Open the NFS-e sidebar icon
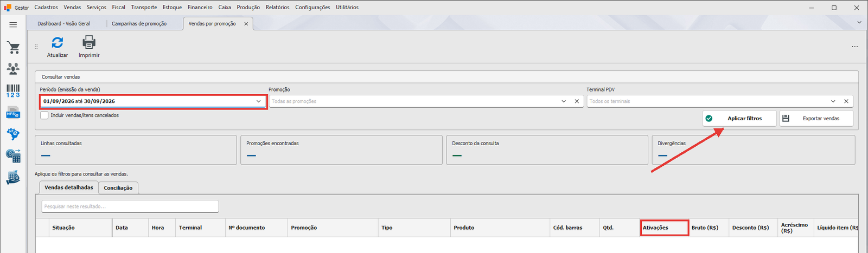Image resolution: width=868 pixels, height=253 pixels. [14, 113]
